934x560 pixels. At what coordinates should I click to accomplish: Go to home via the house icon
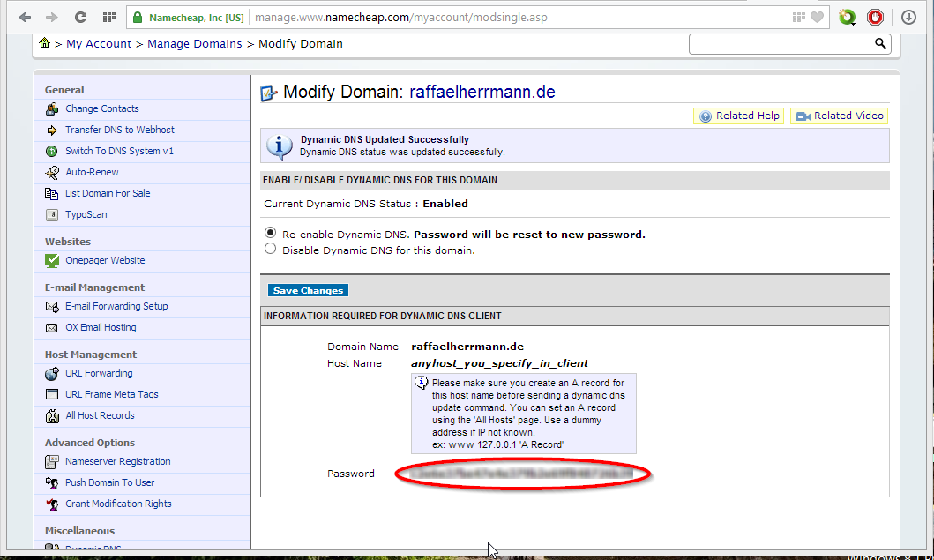point(45,43)
